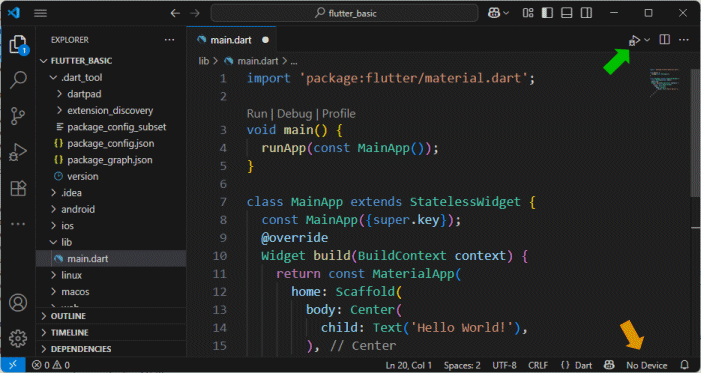701x373 pixels.
Task: Open package_config.json file
Action: tap(111, 144)
